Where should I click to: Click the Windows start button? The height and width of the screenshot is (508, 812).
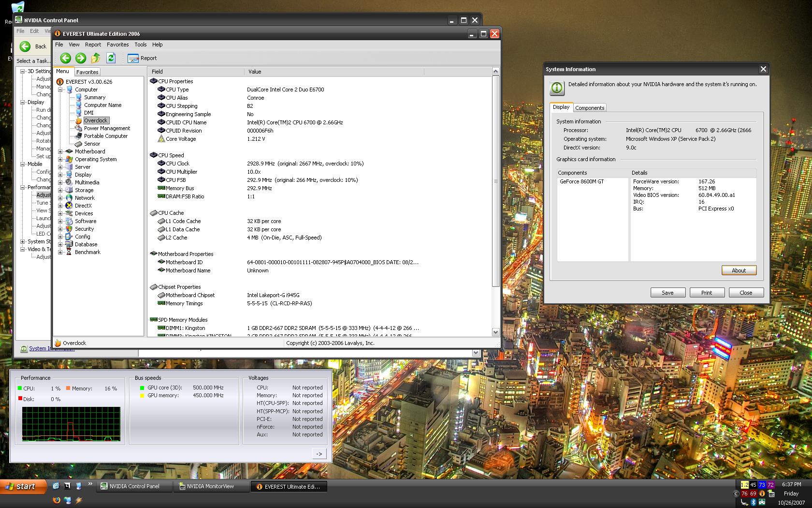coord(23,486)
